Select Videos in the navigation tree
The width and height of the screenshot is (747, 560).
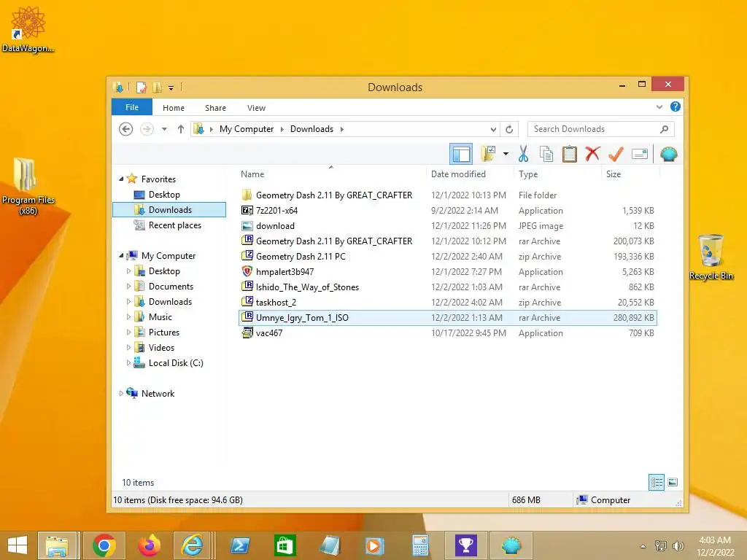pyautogui.click(x=161, y=348)
